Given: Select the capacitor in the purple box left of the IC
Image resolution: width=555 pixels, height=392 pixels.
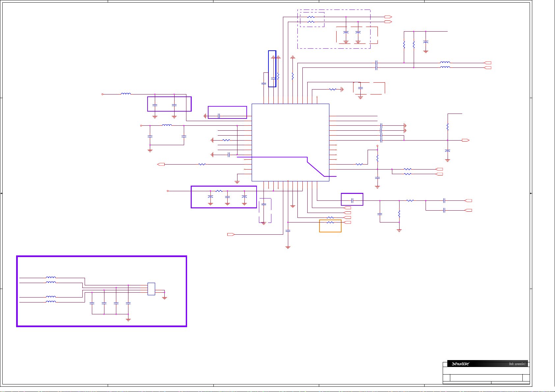Looking at the screenshot, I should 219,116.
